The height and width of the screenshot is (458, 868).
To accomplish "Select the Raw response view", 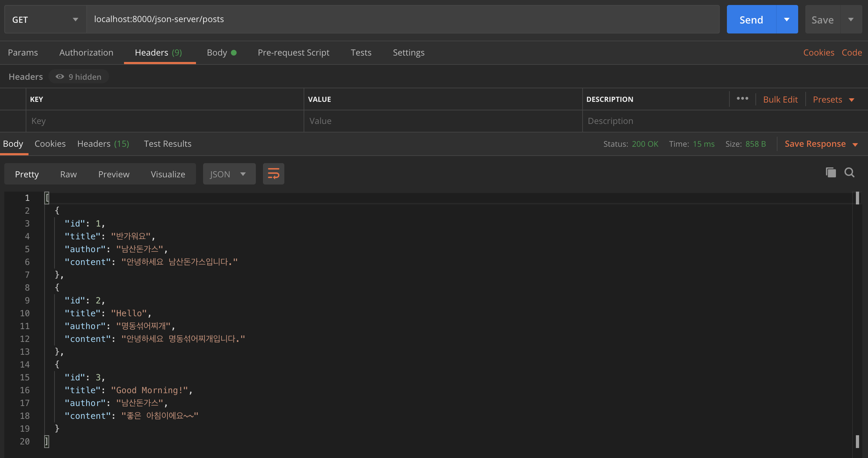I will pos(68,174).
